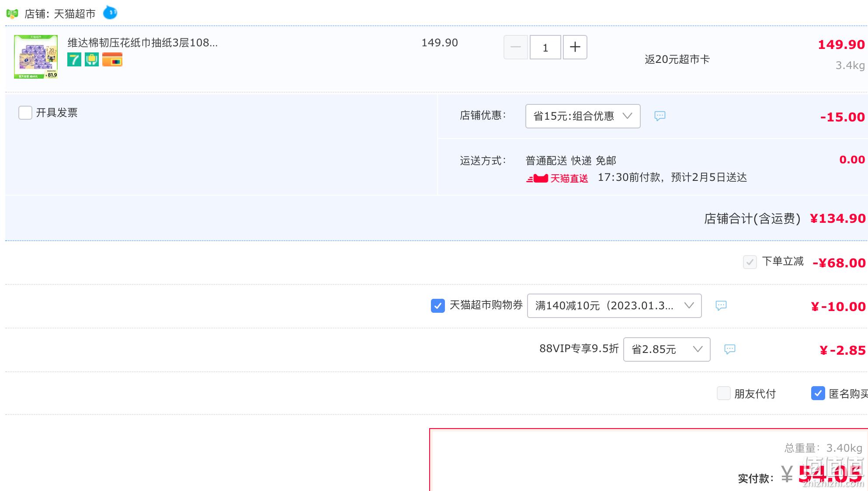Increase quantity with the plus button

pos(575,47)
